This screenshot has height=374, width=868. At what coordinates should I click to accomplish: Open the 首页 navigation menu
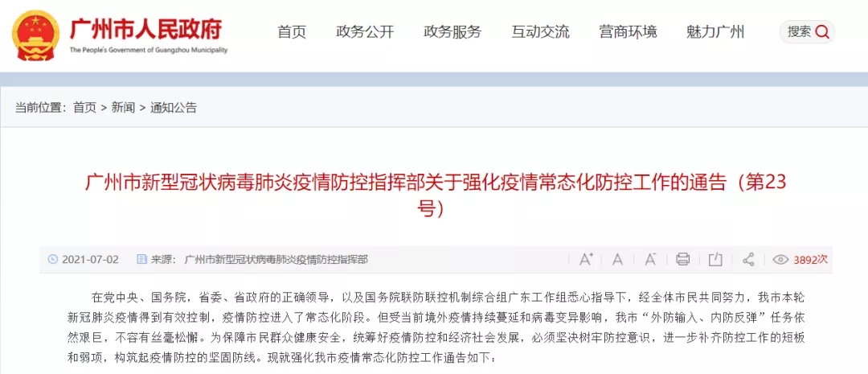[x=292, y=32]
